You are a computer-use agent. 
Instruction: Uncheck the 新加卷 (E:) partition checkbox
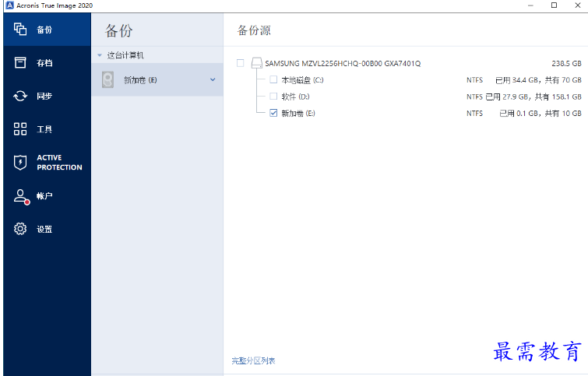tap(273, 113)
